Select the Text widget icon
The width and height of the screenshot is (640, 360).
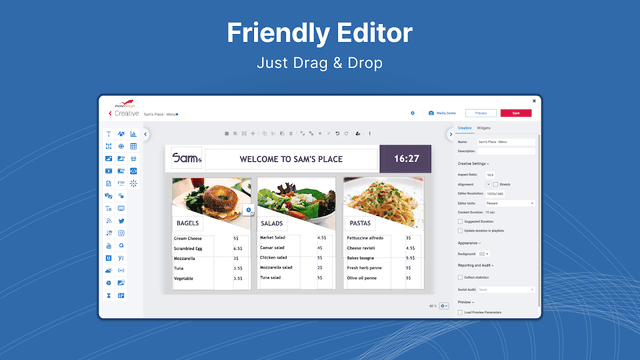point(109,134)
